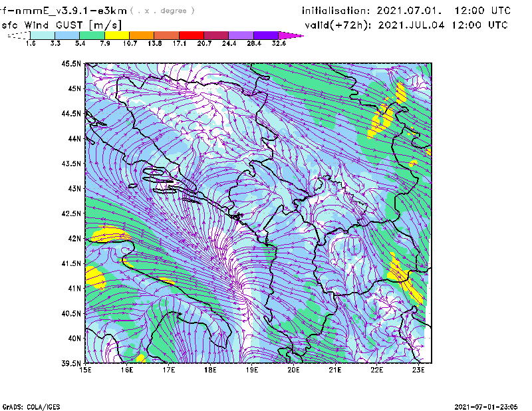Image resolution: width=532 pixels, height=411 pixels.
Task: Click the model name 'nmmE_v3.9.1-e3km' text
Action: (x=66, y=11)
